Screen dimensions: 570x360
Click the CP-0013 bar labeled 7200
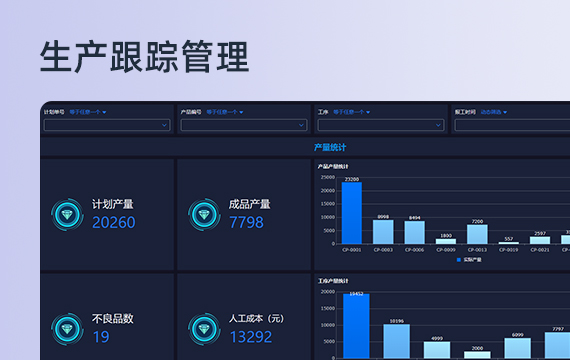pos(477,234)
